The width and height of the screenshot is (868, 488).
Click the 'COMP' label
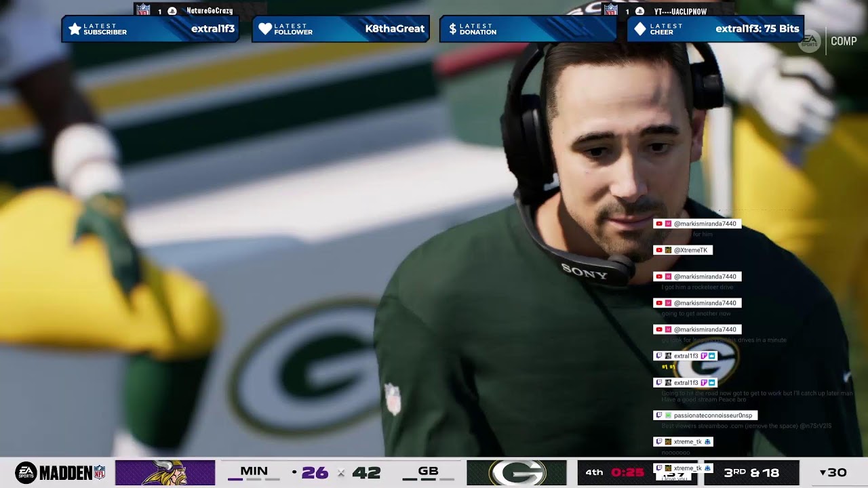(844, 41)
